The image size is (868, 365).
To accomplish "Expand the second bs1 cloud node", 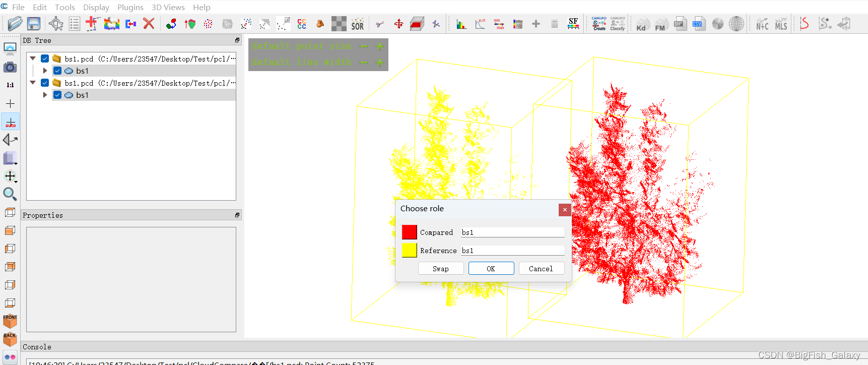I will click(x=45, y=95).
